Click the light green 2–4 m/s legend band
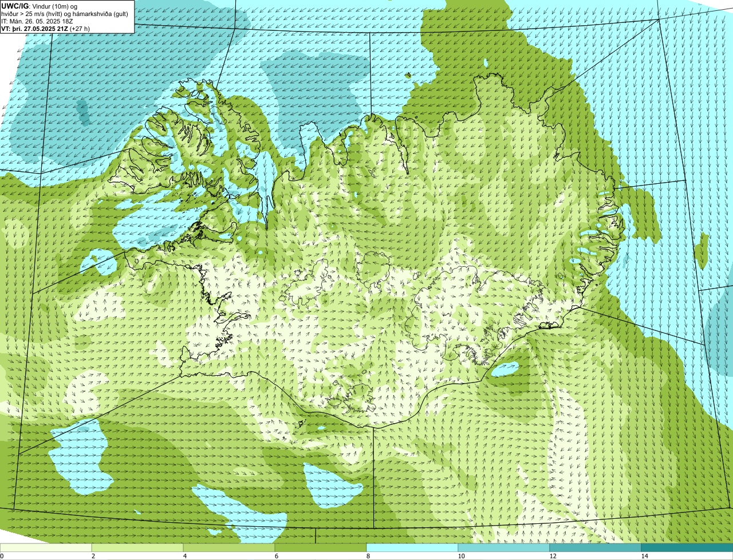This screenshot has height=560, width=733. [x=137, y=547]
